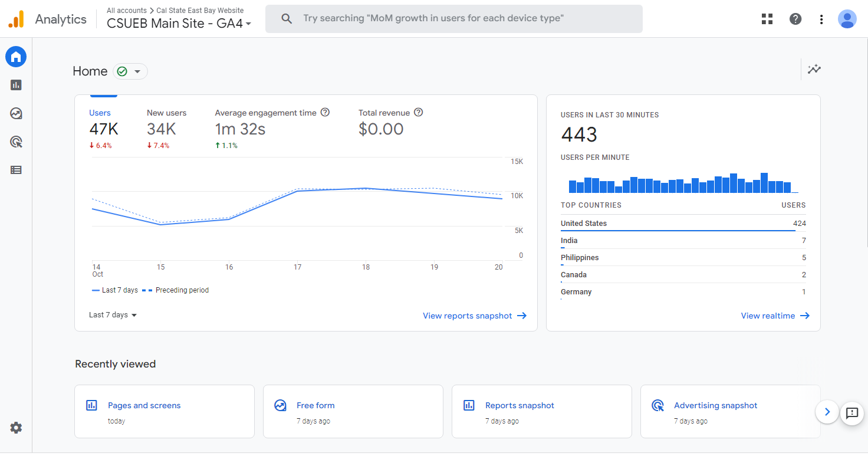Click the Last 7 days legend entry
Viewport: 868px width, 456px height.
click(115, 290)
